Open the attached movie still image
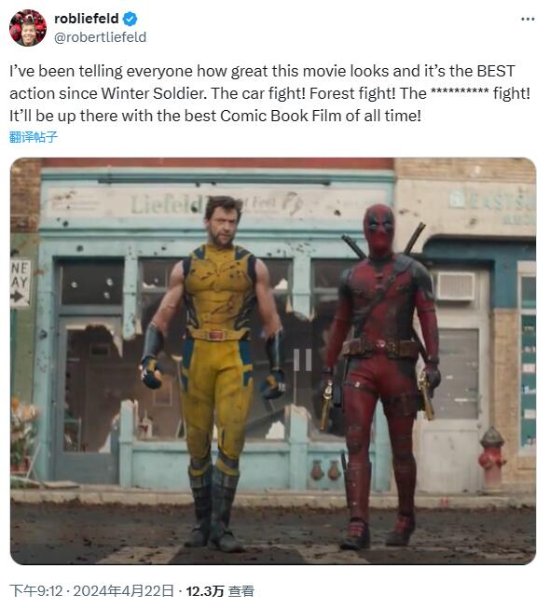The image size is (550, 608). [273, 361]
